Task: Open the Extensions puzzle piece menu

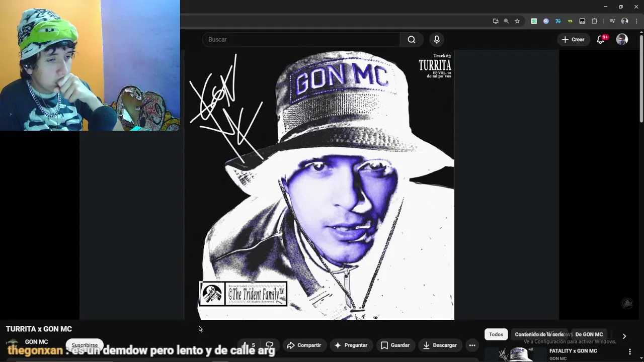Action: (594, 21)
